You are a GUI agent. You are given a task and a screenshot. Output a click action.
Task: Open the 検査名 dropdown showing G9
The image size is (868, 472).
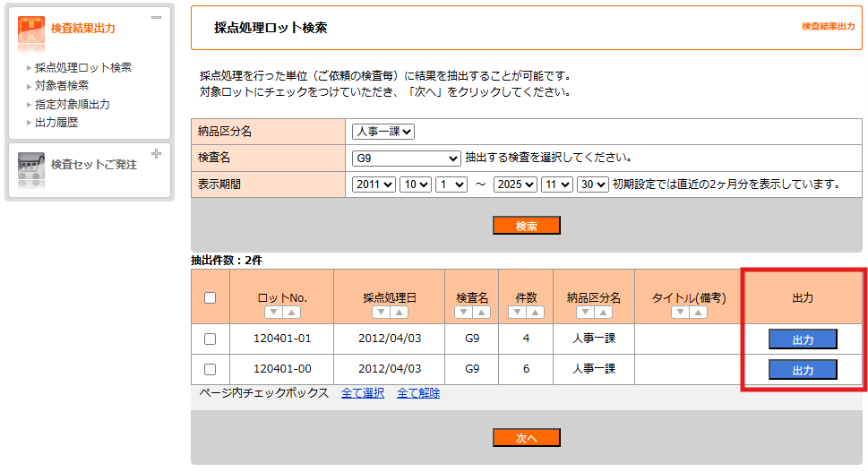pyautogui.click(x=406, y=159)
